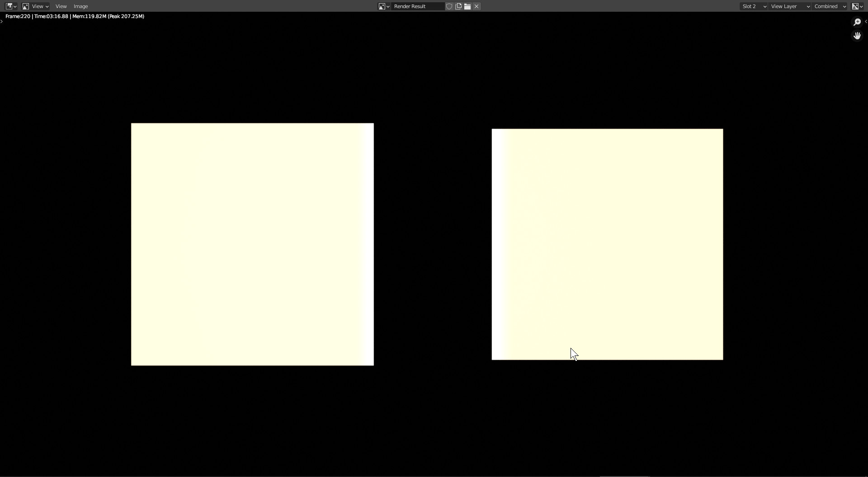Unlink the Render Result image

(476, 6)
